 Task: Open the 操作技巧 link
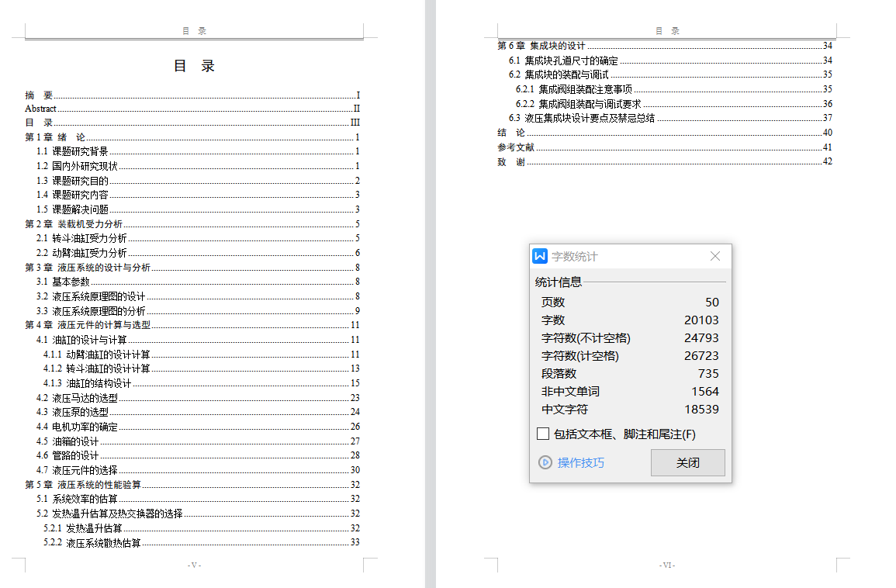pyautogui.click(x=580, y=462)
